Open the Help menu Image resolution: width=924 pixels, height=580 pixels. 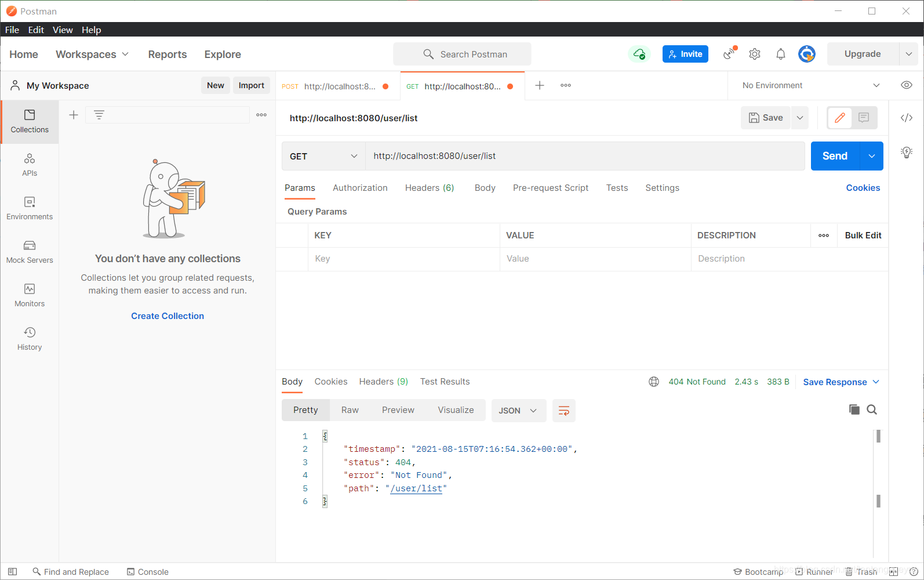pos(91,30)
